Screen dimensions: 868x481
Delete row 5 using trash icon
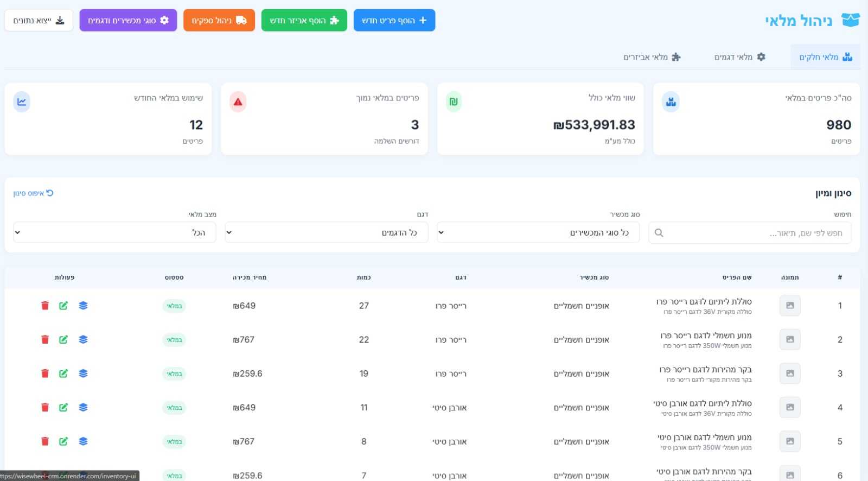click(x=45, y=441)
